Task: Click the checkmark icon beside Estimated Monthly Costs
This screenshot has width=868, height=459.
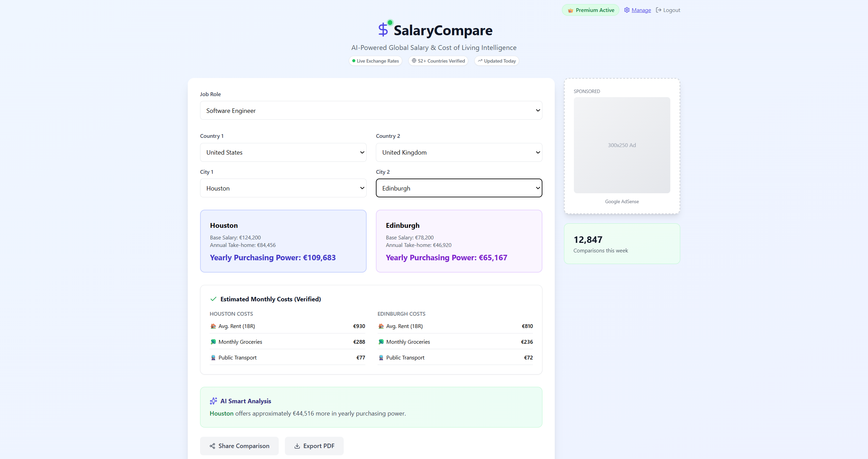Action: pyautogui.click(x=213, y=299)
